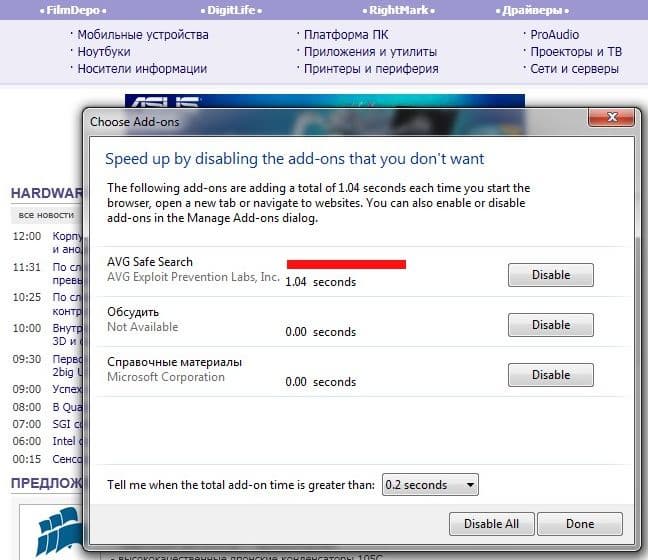
Task: Open the 12:00 news item on the webpage
Action: (x=67, y=243)
